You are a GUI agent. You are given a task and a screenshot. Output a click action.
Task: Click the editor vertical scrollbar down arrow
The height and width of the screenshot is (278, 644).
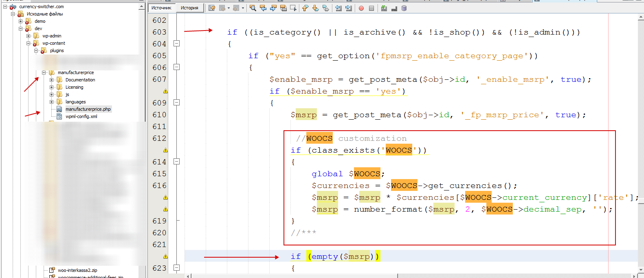641,270
